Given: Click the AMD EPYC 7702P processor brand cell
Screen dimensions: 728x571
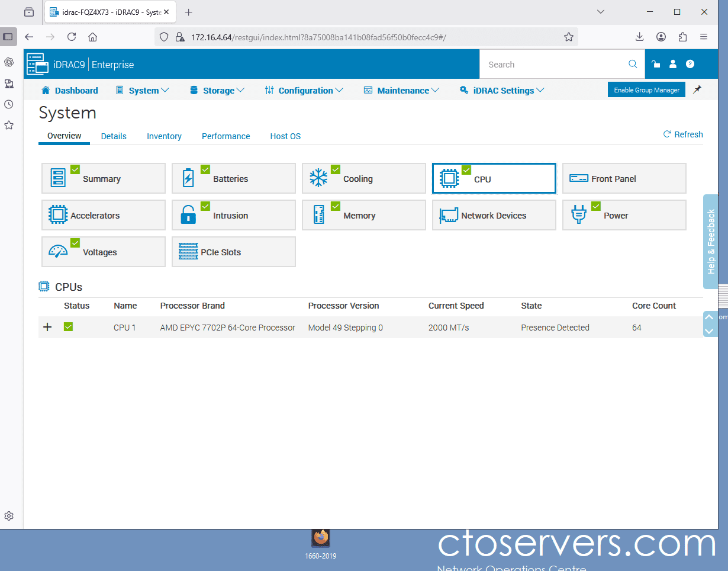Looking at the screenshot, I should 227,328.
